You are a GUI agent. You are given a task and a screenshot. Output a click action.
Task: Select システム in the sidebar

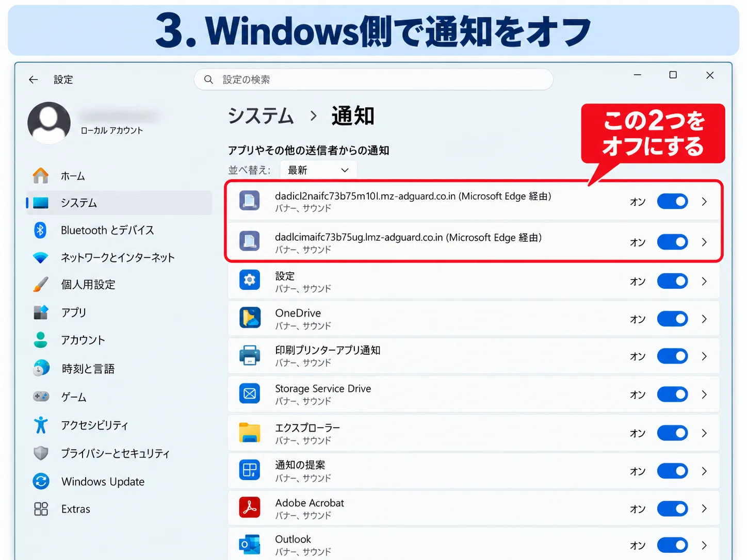[119, 203]
